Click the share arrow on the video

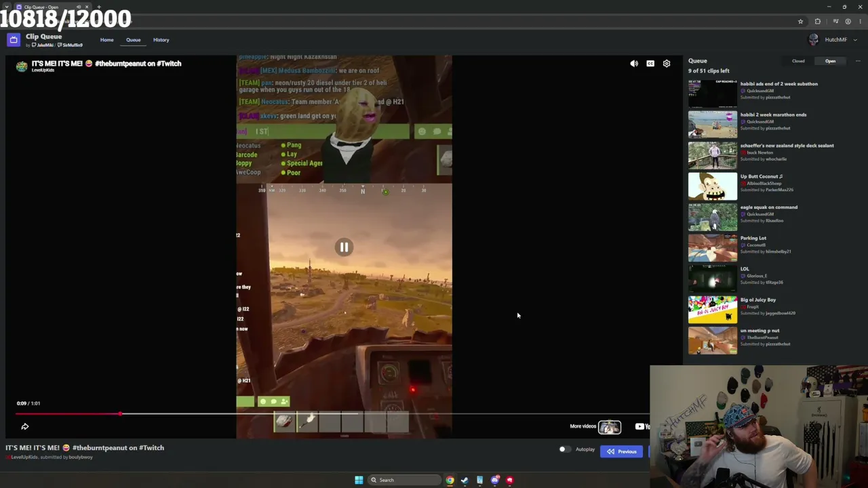click(x=25, y=426)
